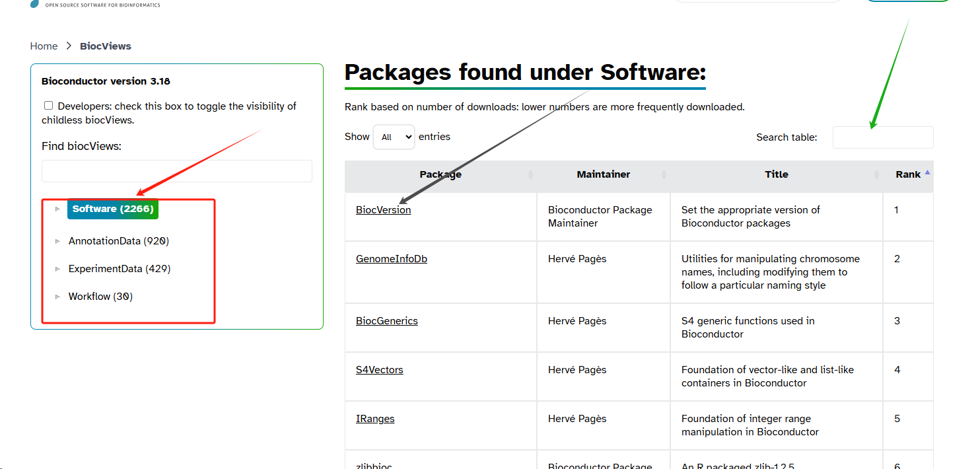Click Hervé Pagès cell in GenomeInfoDb row

point(604,272)
